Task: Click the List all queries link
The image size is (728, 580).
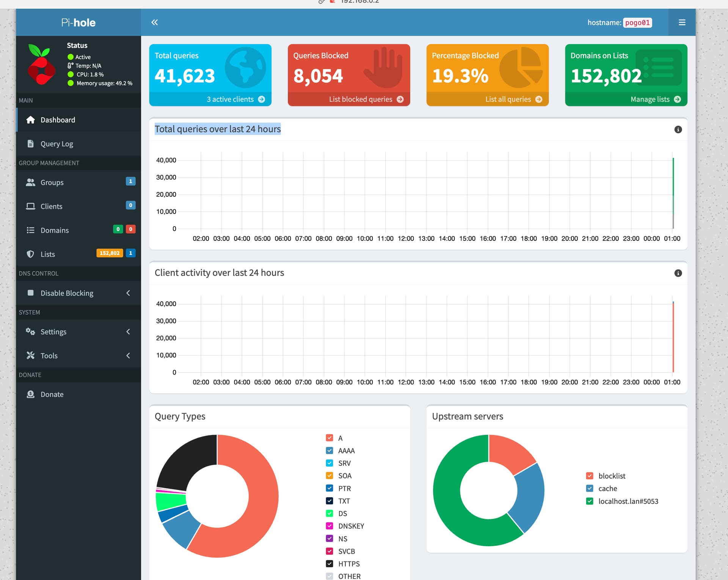Action: [508, 99]
